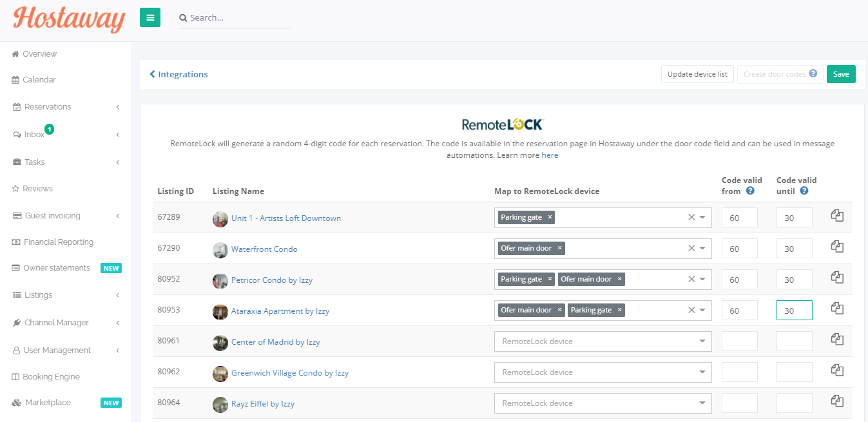The width and height of the screenshot is (868, 422).
Task: Open RemoteLock device dropdown for Center of Madrid
Action: coord(702,341)
